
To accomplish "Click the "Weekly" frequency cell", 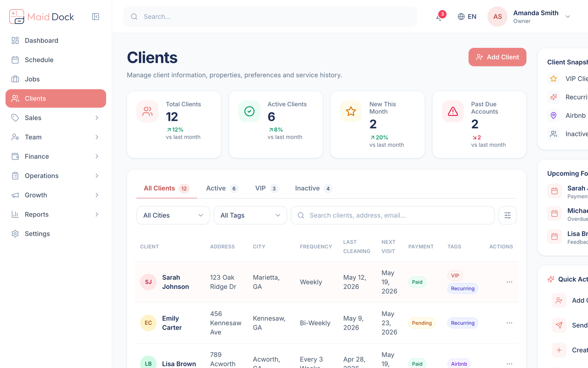I will pyautogui.click(x=311, y=282).
